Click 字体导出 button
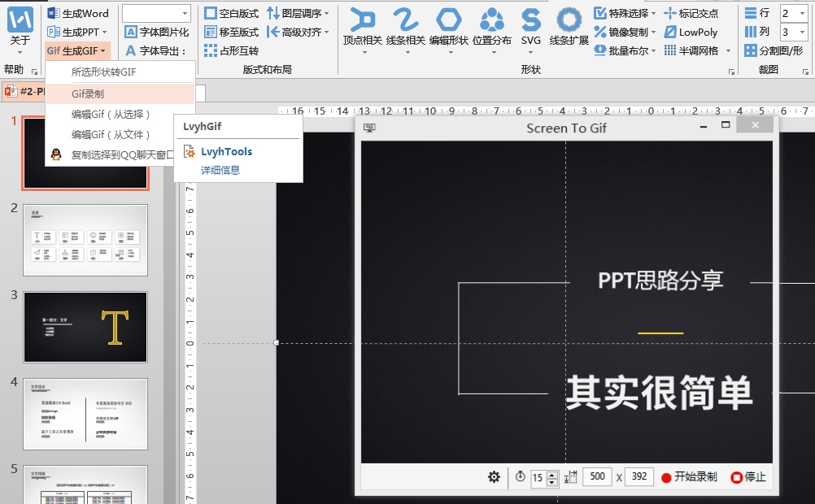The height and width of the screenshot is (504, 815). coord(156,51)
